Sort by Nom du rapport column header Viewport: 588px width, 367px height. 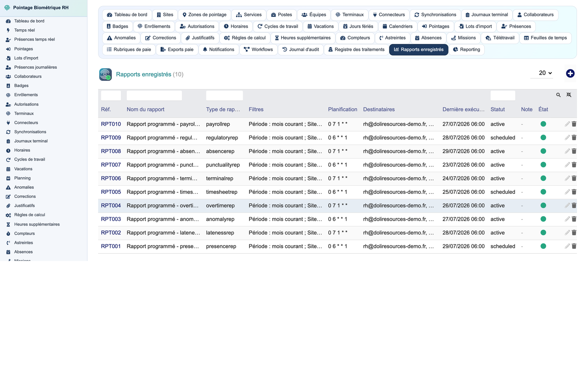[145, 109]
